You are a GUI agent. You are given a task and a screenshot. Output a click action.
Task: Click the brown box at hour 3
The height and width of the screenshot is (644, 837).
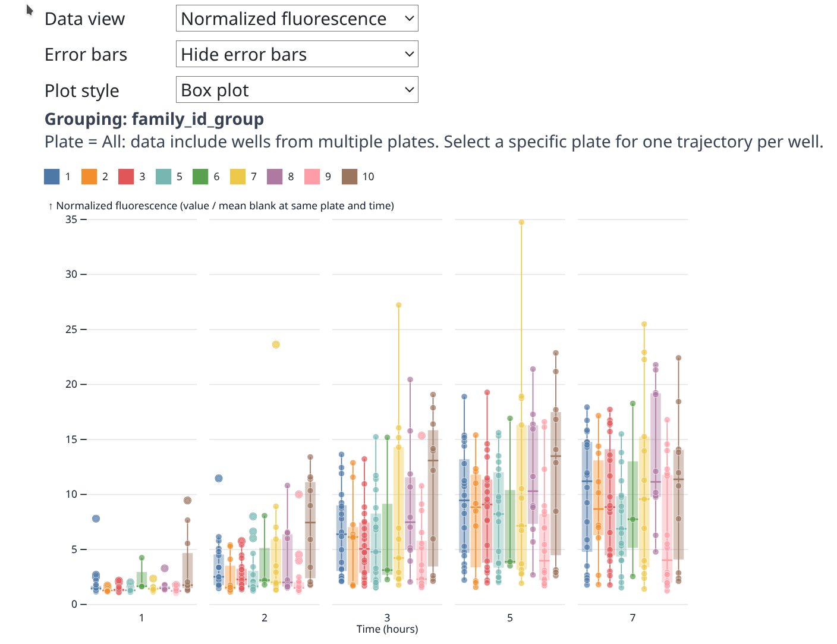[x=433, y=498]
